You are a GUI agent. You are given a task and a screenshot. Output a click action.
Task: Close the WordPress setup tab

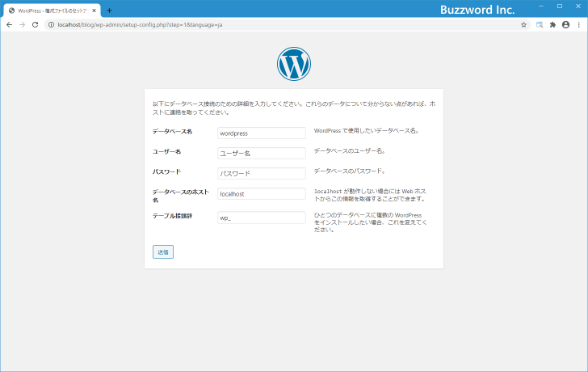pos(94,11)
